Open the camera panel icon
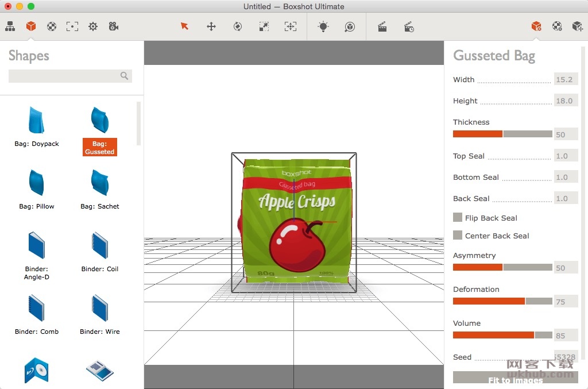Image resolution: width=588 pixels, height=389 pixels. pyautogui.click(x=114, y=26)
